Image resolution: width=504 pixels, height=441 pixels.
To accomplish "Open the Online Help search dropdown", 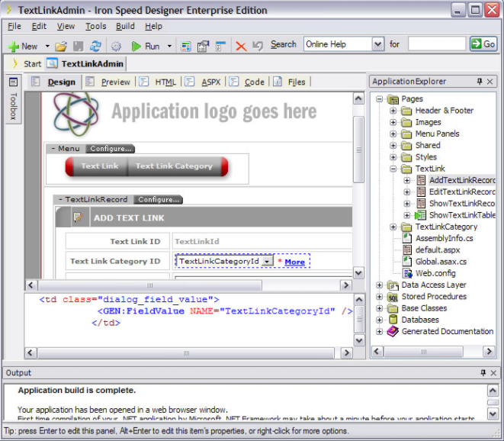I will pos(378,44).
